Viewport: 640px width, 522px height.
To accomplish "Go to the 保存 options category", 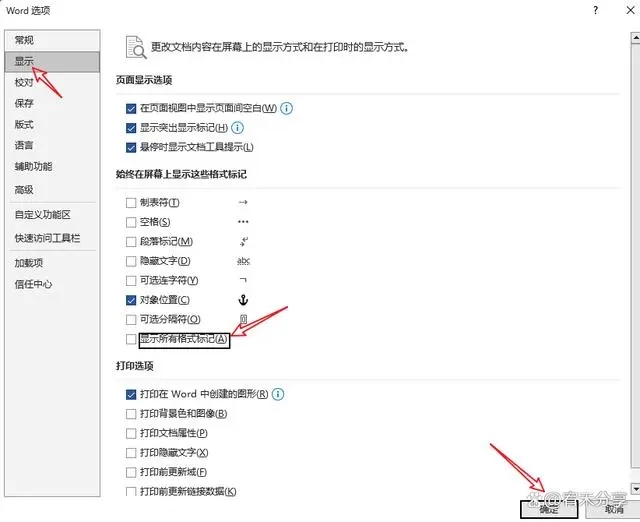I will [x=52, y=103].
